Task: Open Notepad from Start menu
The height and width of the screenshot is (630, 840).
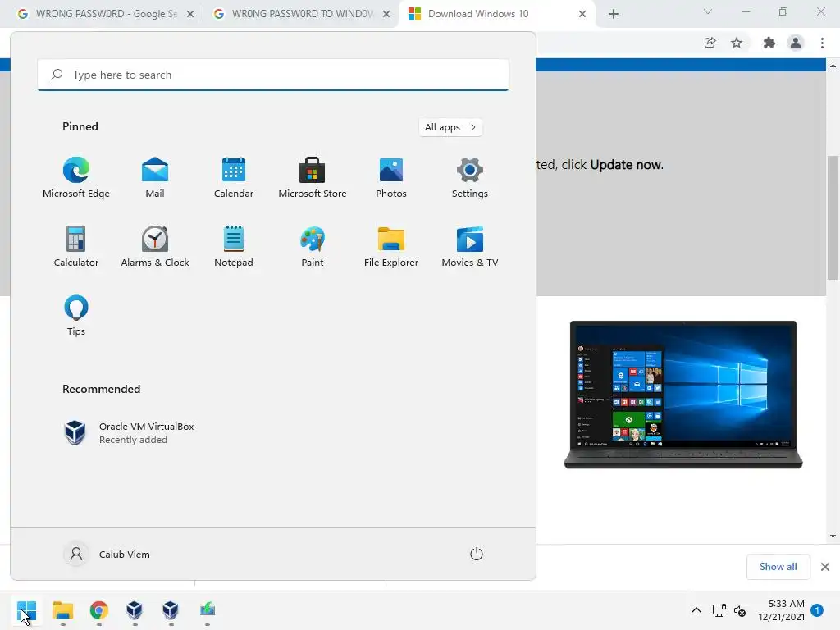Action: tap(234, 246)
